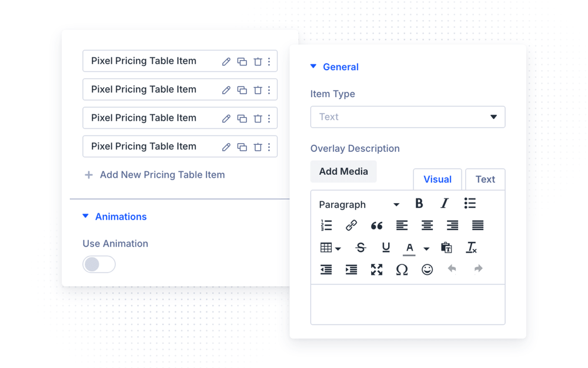The width and height of the screenshot is (588, 368).
Task: Increase the paragraph indent
Action: tap(352, 270)
